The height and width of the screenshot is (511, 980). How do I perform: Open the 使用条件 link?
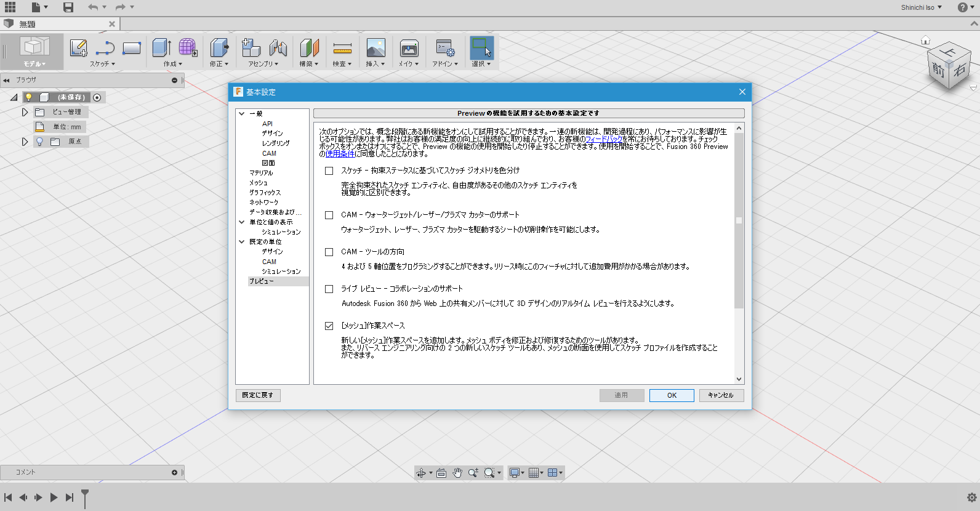click(340, 154)
